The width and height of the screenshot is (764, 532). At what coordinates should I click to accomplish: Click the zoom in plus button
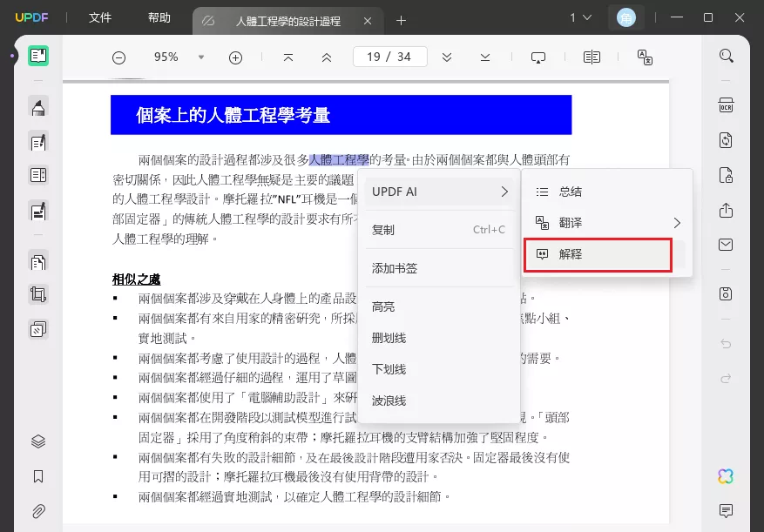pyautogui.click(x=235, y=58)
